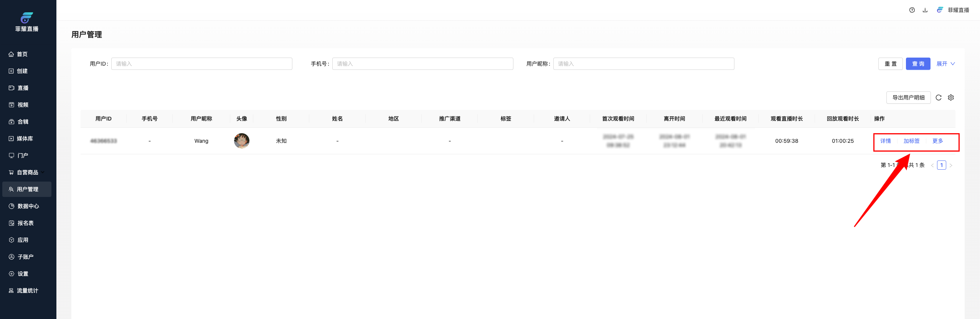Expand more filters with 展开
This screenshot has height=319, width=980.
coord(945,64)
